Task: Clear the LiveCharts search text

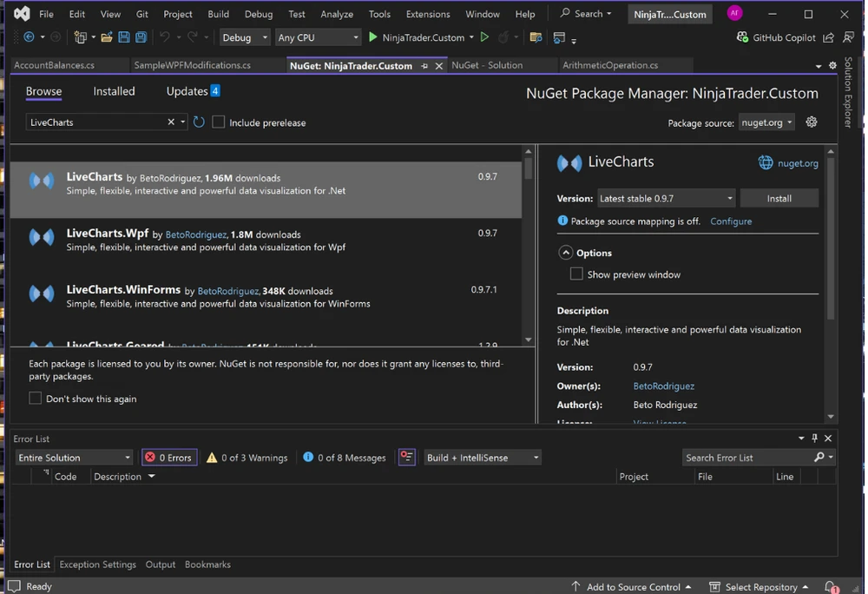Action: tap(171, 122)
